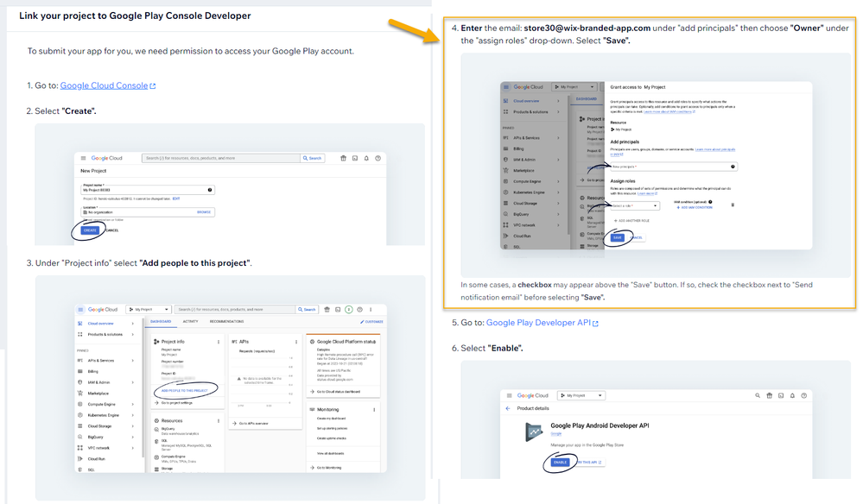
Task: Click the notifications bell in New Project image
Action: (x=366, y=158)
